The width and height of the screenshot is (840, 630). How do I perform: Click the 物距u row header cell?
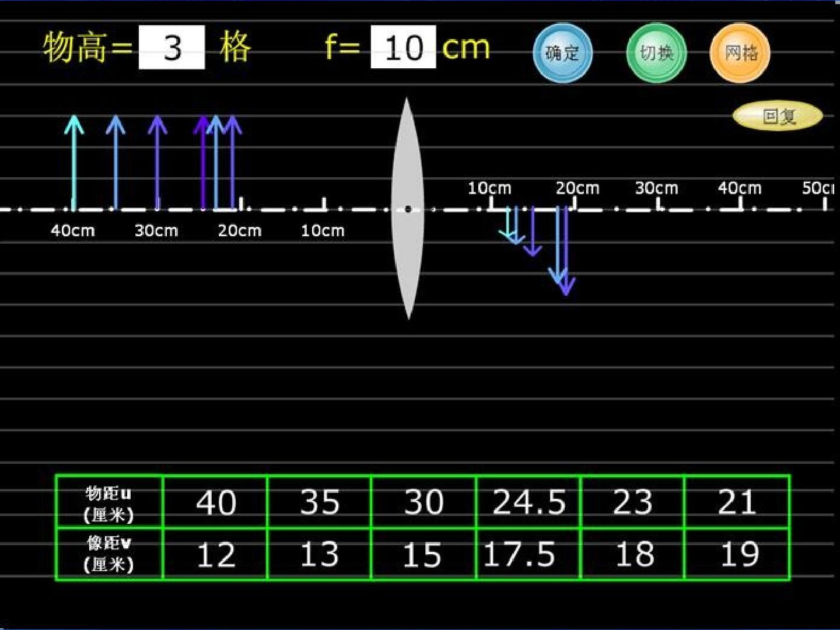pyautogui.click(x=109, y=502)
